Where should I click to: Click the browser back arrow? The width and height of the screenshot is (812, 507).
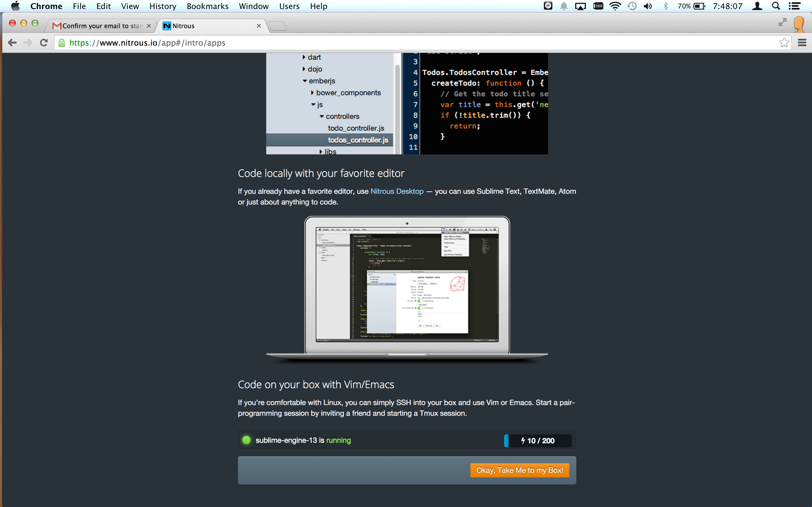pos(12,43)
